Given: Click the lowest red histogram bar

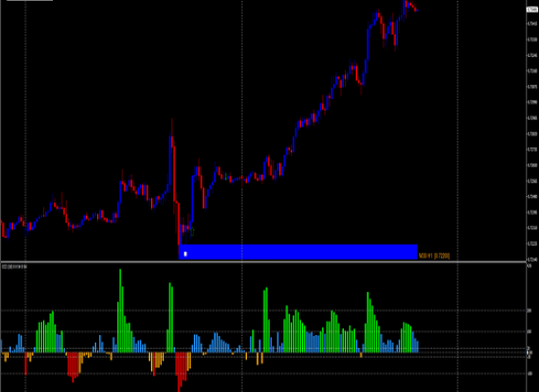Looking at the screenshot, I should [x=178, y=372].
